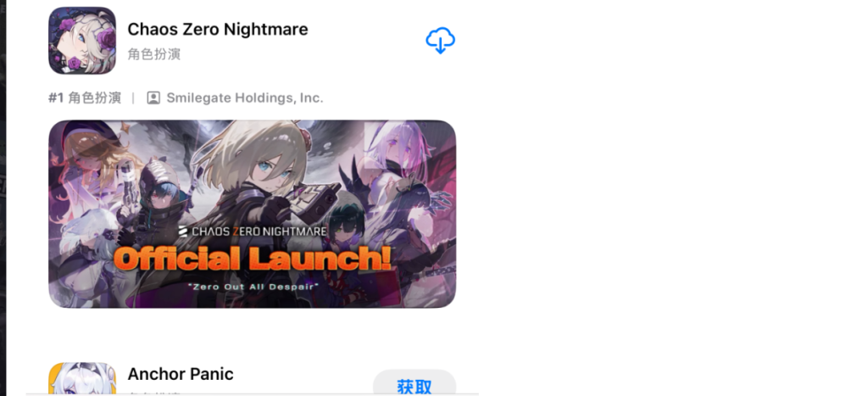Tap the 获取 button for Anchor Panic
The width and height of the screenshot is (868, 396).
click(414, 383)
